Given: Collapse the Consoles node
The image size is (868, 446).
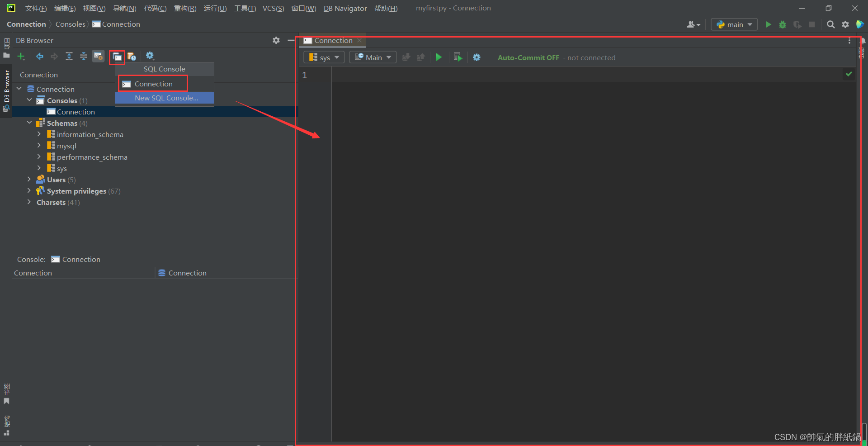Looking at the screenshot, I should (x=29, y=100).
